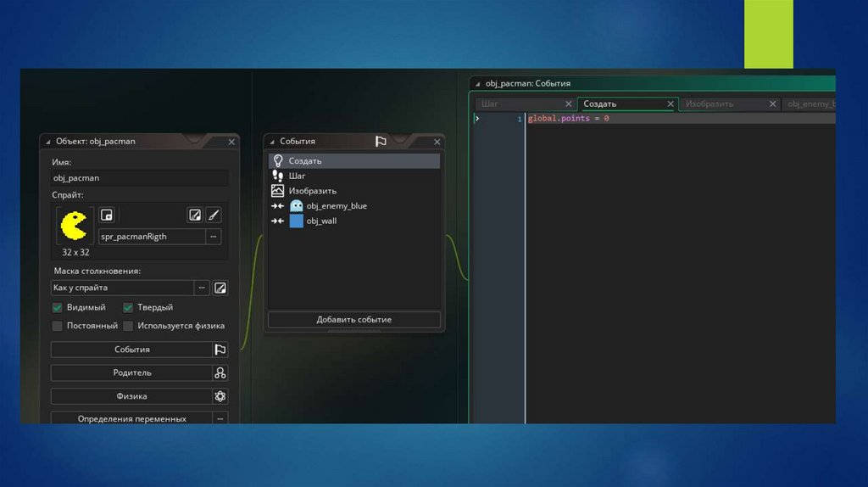868x487 pixels.
Task: Click green arrow marker in code gutter
Action: (476, 118)
